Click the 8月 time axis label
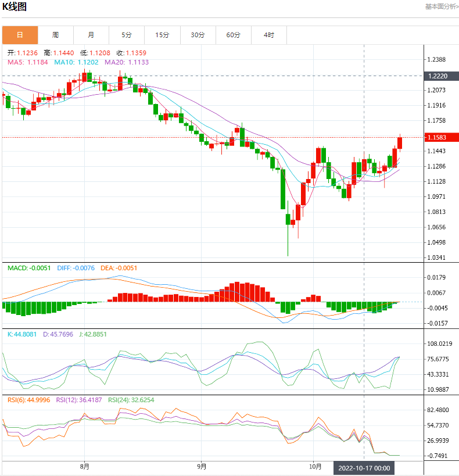This screenshot has height=476, width=459. [x=85, y=466]
